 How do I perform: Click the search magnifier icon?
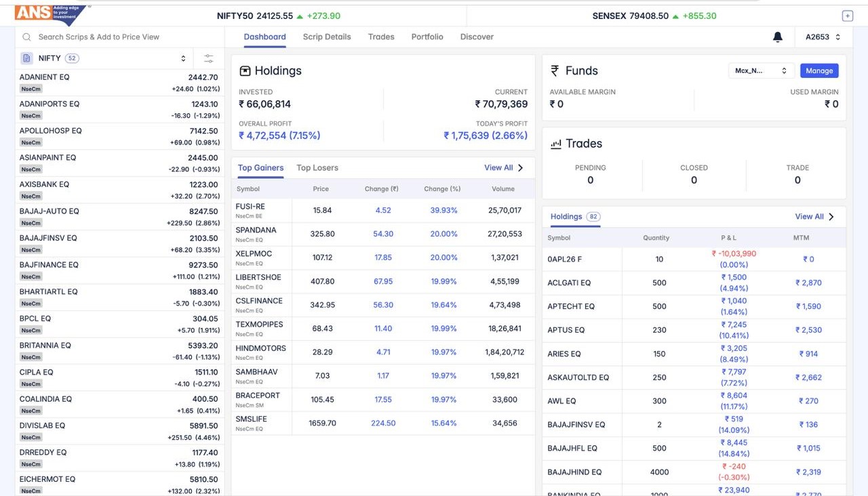27,37
